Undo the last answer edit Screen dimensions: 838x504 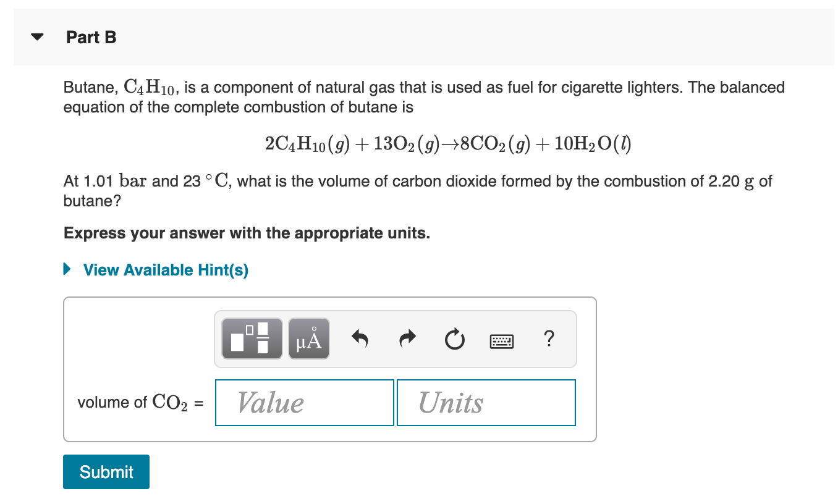[x=359, y=338]
